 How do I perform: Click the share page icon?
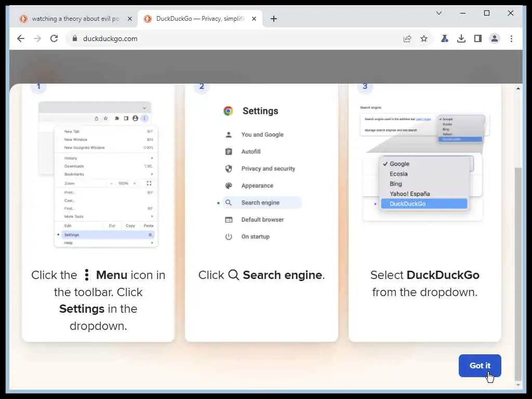[407, 38]
